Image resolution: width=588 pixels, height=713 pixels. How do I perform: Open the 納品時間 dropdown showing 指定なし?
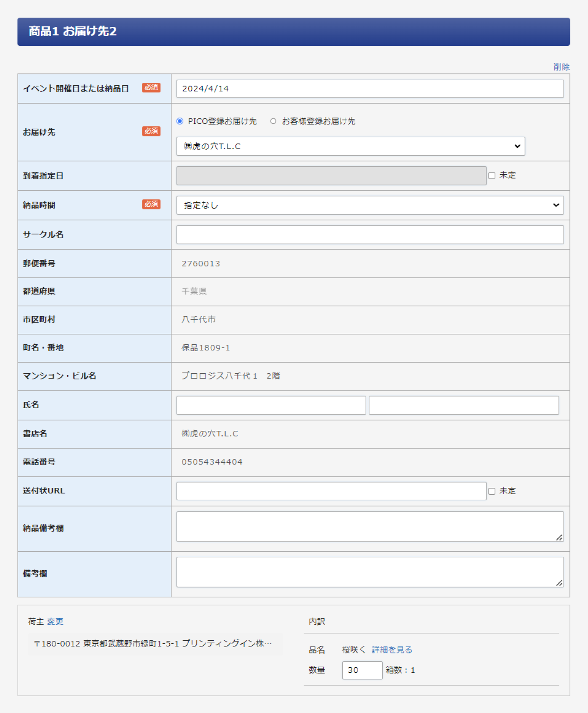[x=370, y=205]
